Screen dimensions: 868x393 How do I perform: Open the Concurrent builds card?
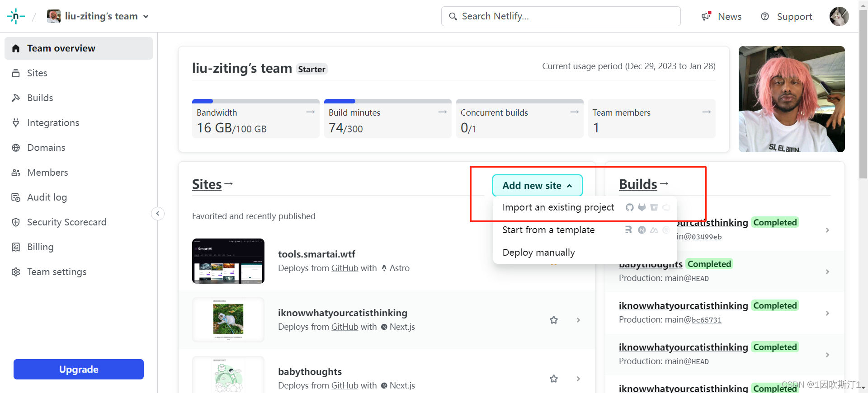pyautogui.click(x=520, y=118)
